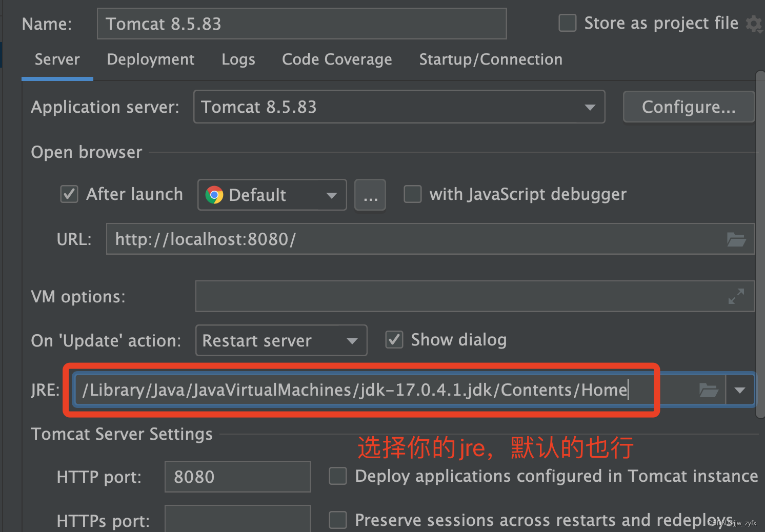Click the gear icon beside Store as project file

pos(754,24)
